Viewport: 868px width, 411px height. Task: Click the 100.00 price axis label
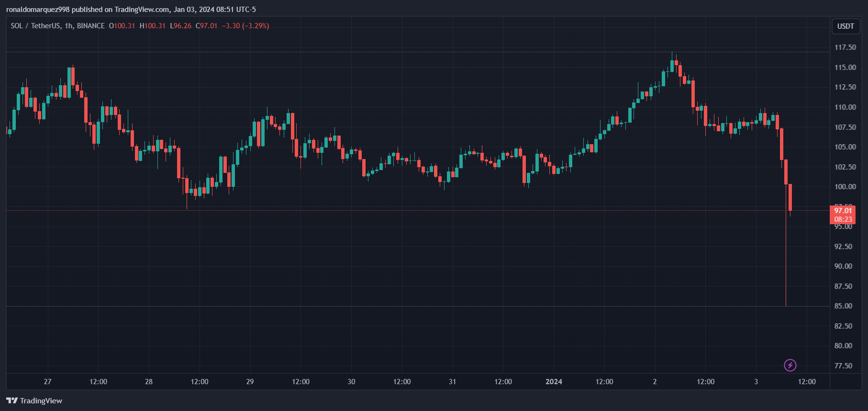845,187
